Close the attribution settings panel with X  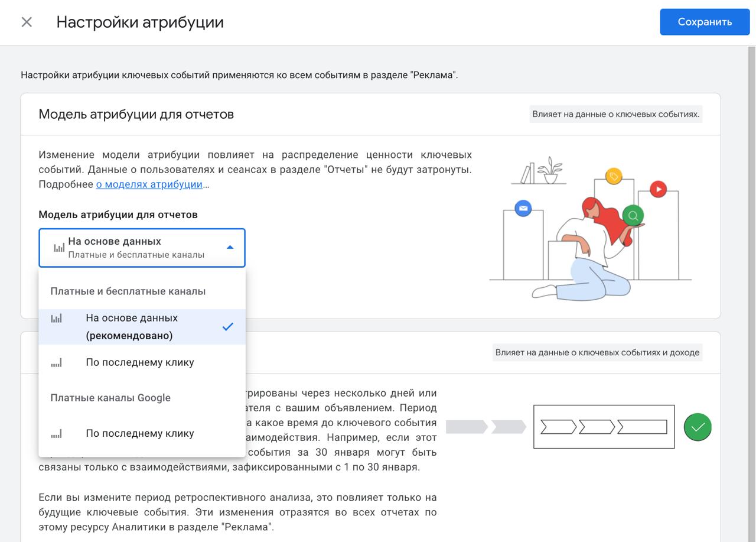tap(27, 22)
